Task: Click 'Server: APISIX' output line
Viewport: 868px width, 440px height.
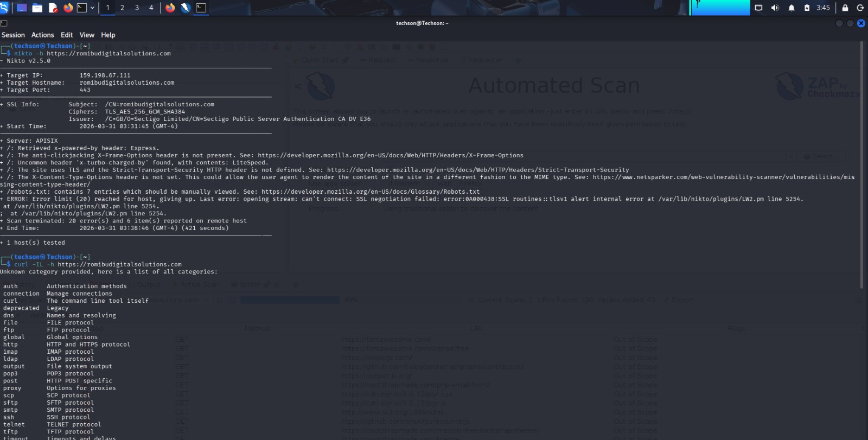Action: [x=32, y=141]
